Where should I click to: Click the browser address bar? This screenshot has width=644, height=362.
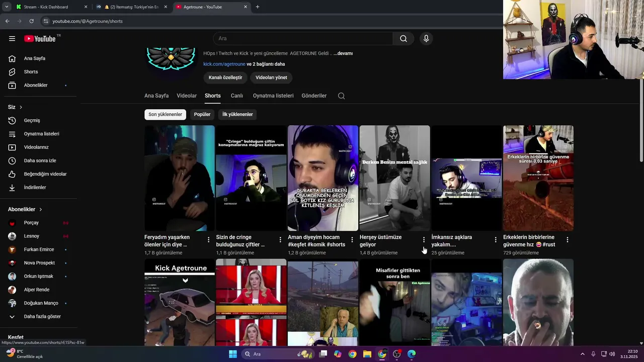[272, 21]
